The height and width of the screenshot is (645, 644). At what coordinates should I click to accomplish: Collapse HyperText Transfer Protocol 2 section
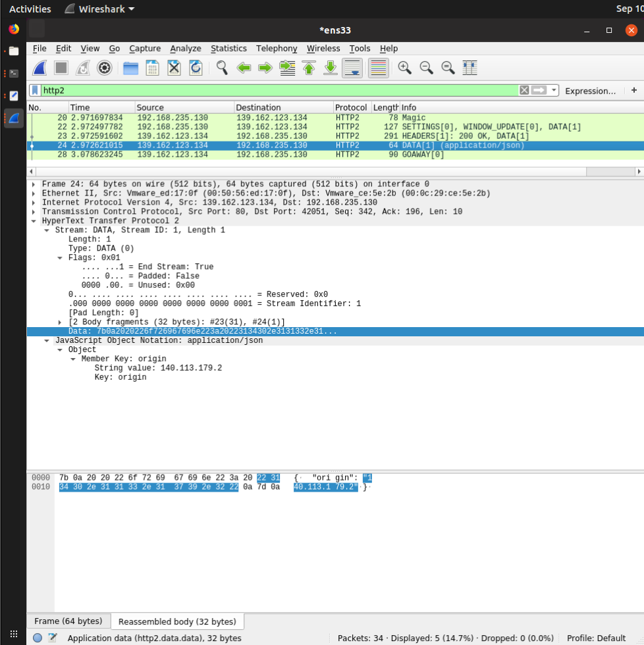[x=34, y=221]
